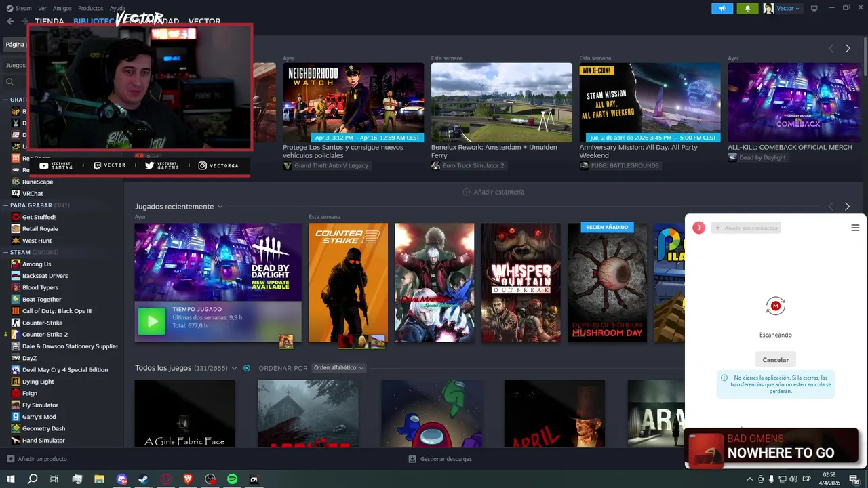Open Whisper Mountain Outbreak cover
The height and width of the screenshot is (488, 868).
[521, 283]
